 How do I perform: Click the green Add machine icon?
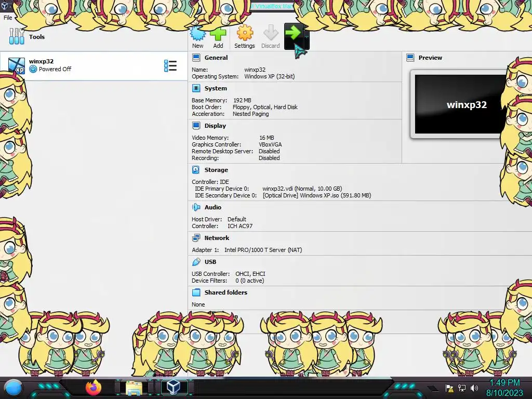[x=218, y=37]
